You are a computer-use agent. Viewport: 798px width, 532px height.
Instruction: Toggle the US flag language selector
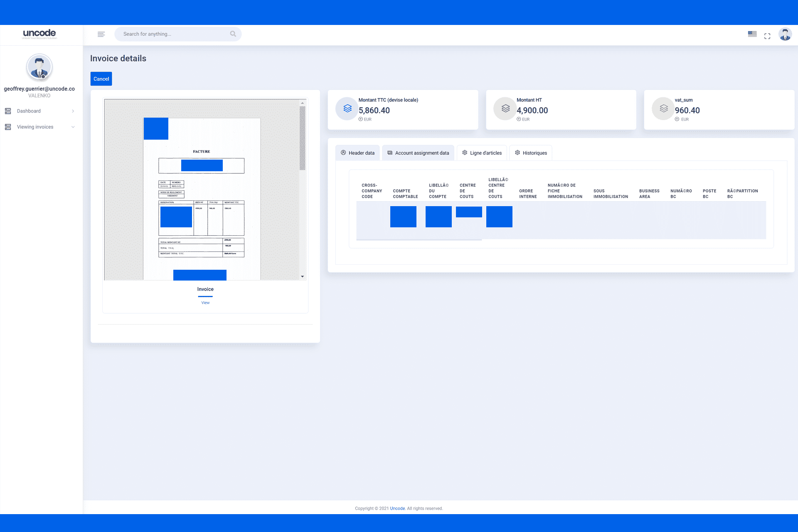pos(751,34)
